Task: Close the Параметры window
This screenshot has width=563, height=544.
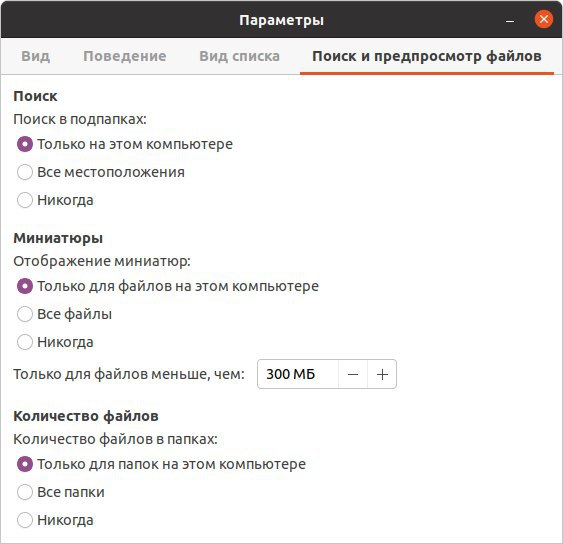Action: point(544,19)
